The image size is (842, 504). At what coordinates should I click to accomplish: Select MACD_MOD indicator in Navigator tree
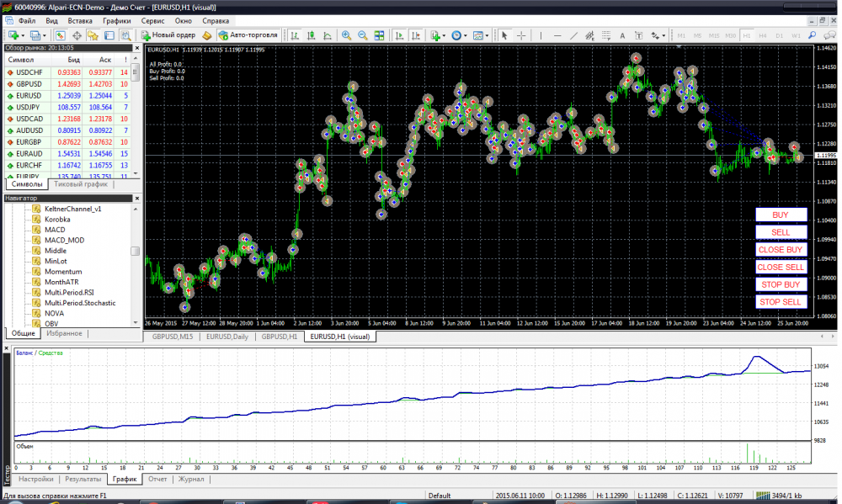click(64, 240)
